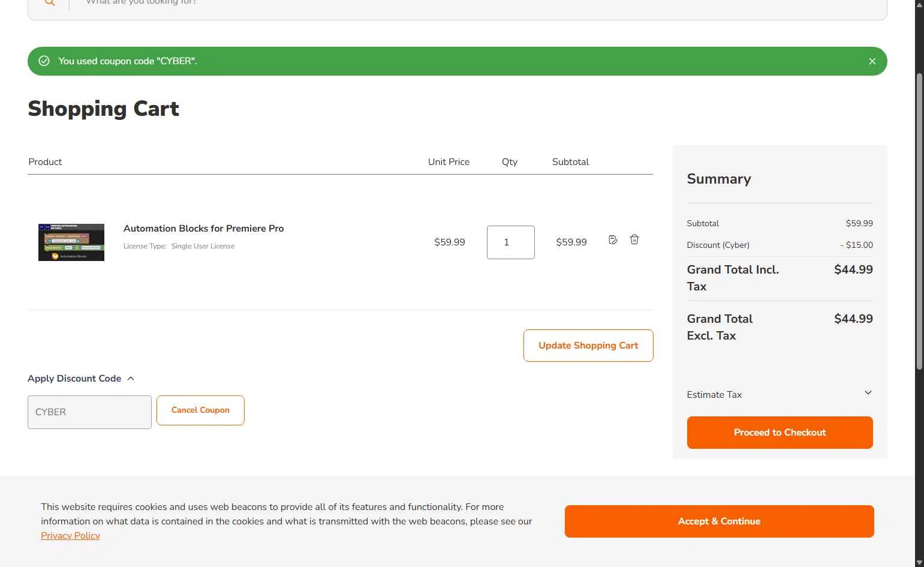Click the CYBER discount code field

[x=89, y=412]
